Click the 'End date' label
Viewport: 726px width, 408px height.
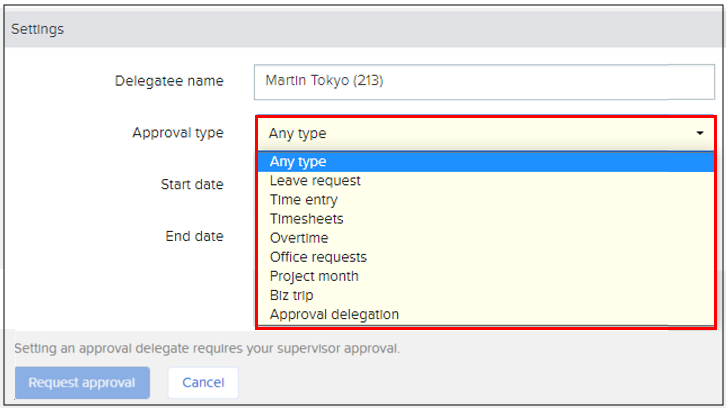pos(194,236)
